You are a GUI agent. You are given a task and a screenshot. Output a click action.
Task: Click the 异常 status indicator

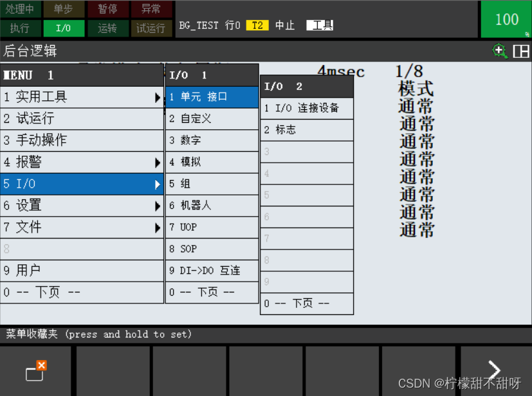[151, 9]
